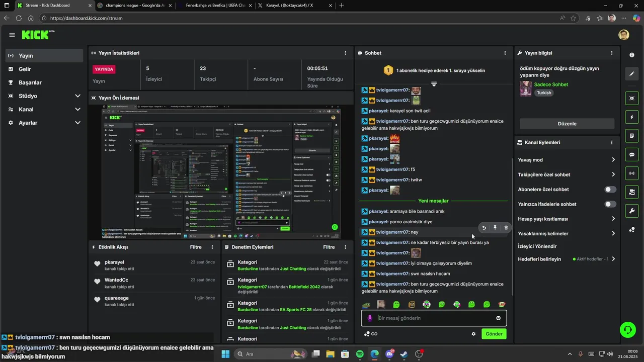
Task: Select Yayın in left menu
Action: click(x=44, y=56)
